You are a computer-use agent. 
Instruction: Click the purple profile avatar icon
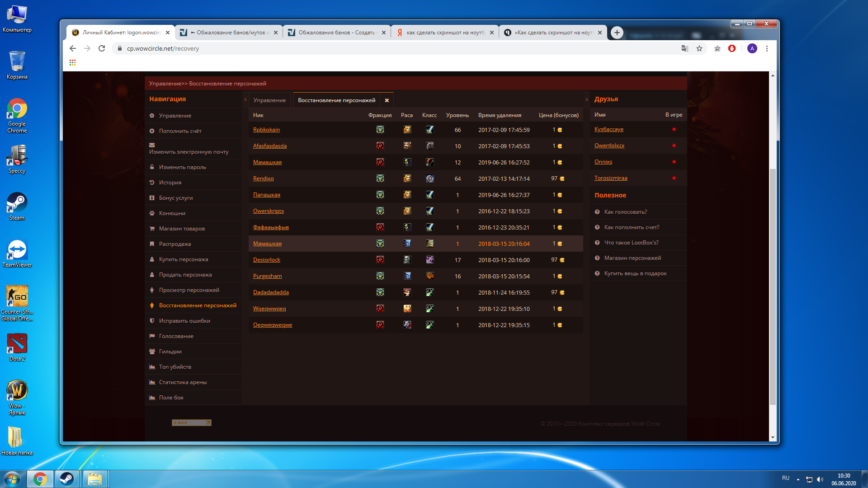[752, 48]
